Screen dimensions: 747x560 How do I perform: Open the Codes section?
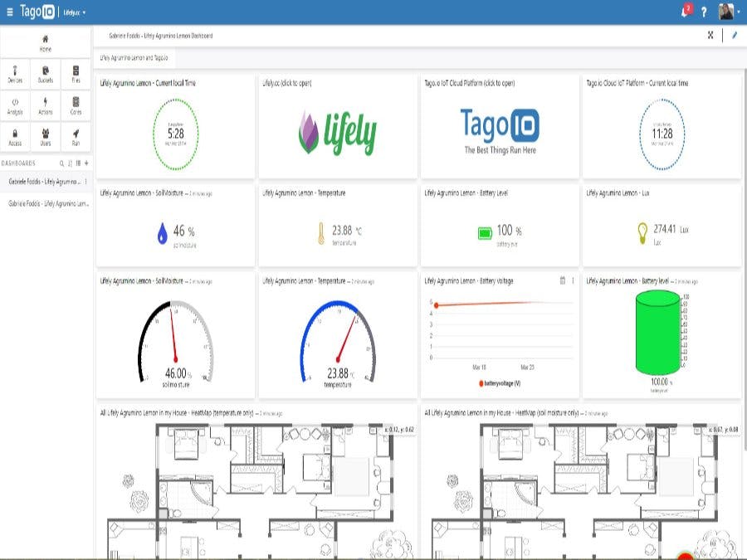pos(76,105)
